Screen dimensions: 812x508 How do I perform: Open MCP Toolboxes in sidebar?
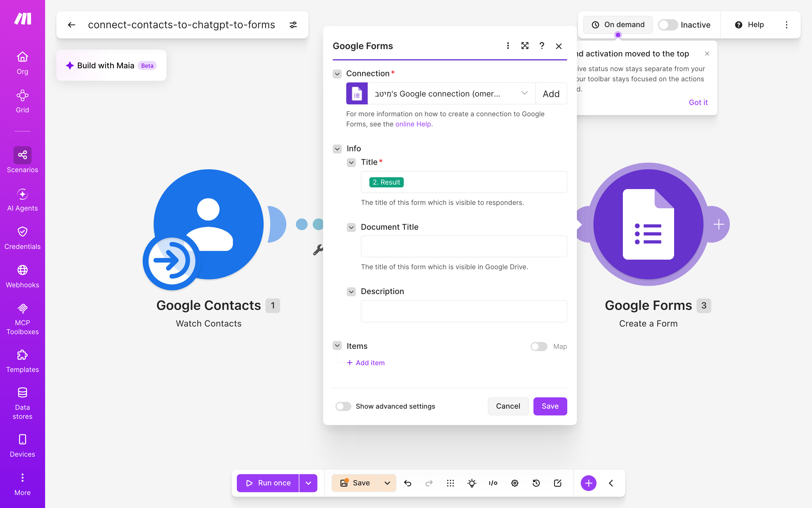coord(23,319)
